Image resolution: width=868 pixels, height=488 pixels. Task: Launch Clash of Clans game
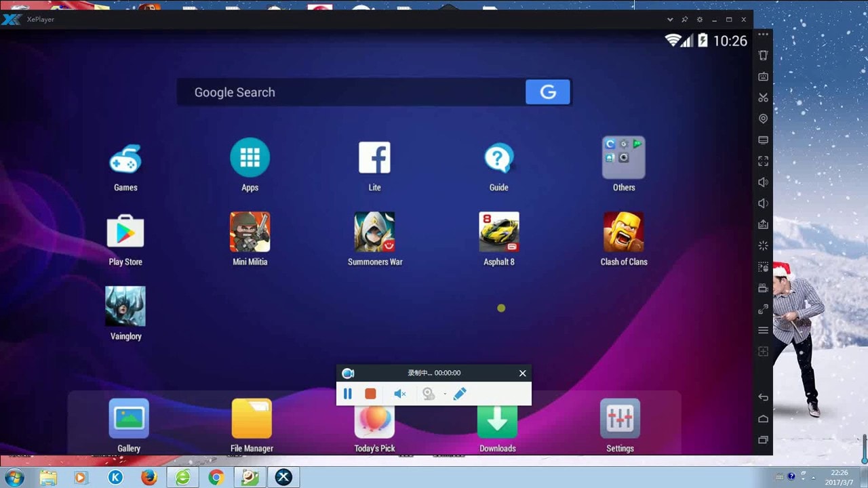click(x=623, y=232)
